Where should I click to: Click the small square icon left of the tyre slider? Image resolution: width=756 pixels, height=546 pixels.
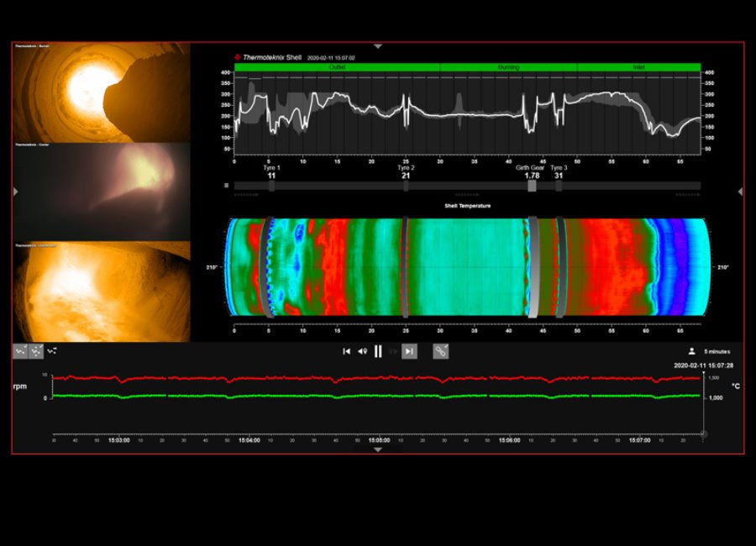(x=227, y=186)
